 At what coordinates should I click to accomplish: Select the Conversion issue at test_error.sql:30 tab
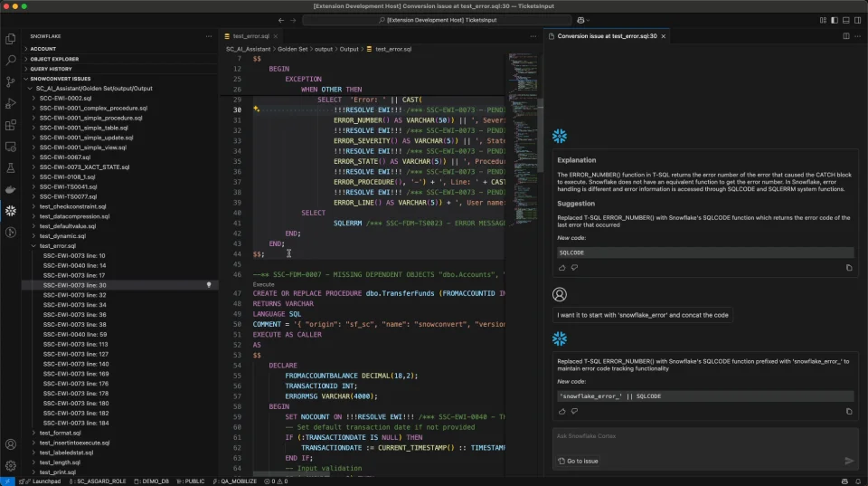click(x=607, y=36)
